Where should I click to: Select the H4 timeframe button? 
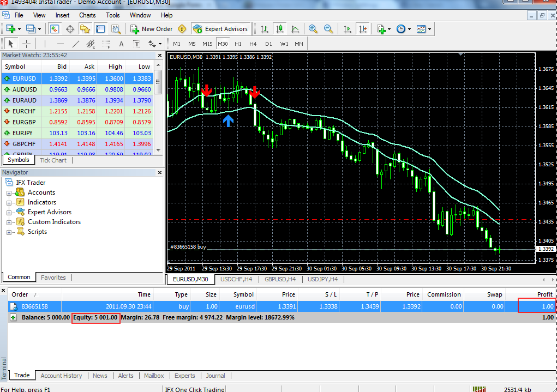(253, 44)
